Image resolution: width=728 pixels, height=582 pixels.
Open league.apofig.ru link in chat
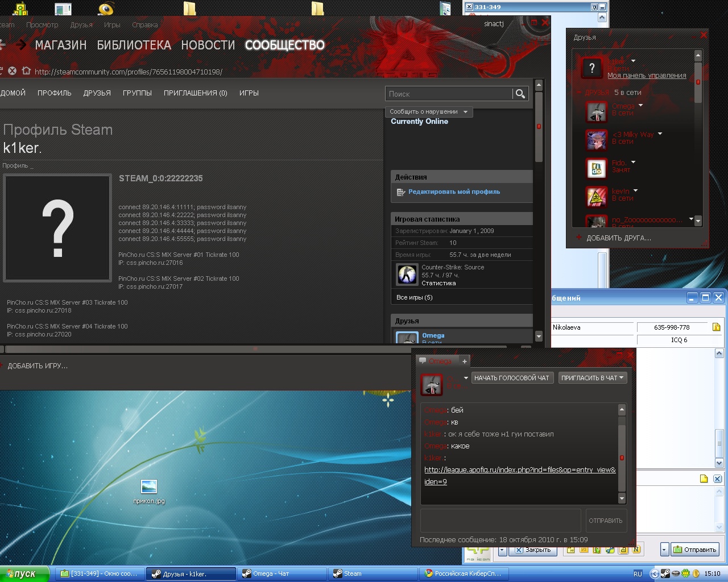click(520, 476)
